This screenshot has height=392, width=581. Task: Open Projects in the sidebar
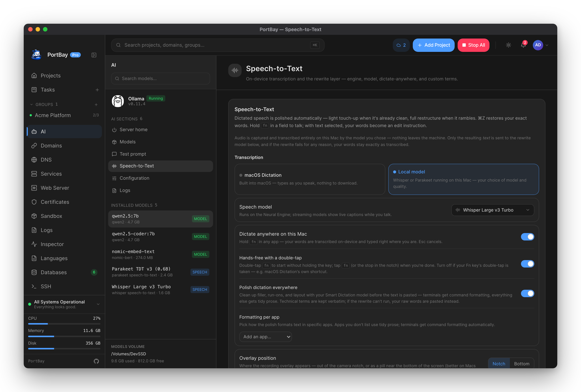click(64, 76)
